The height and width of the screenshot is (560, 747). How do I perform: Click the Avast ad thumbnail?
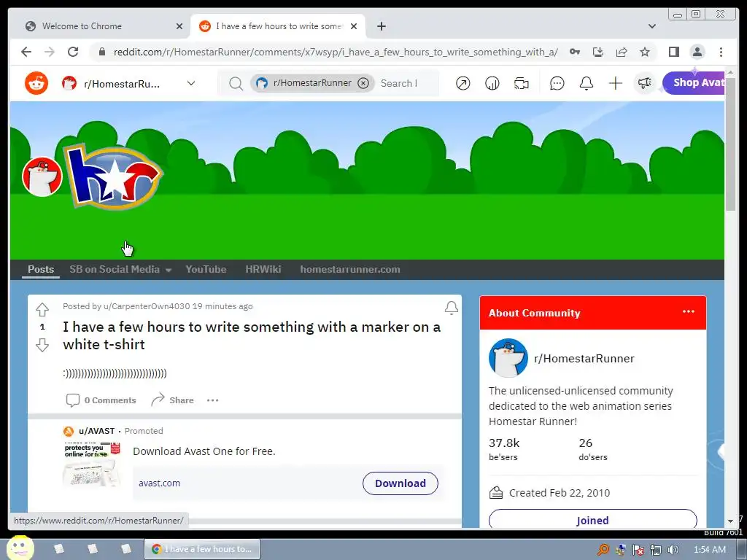click(91, 464)
